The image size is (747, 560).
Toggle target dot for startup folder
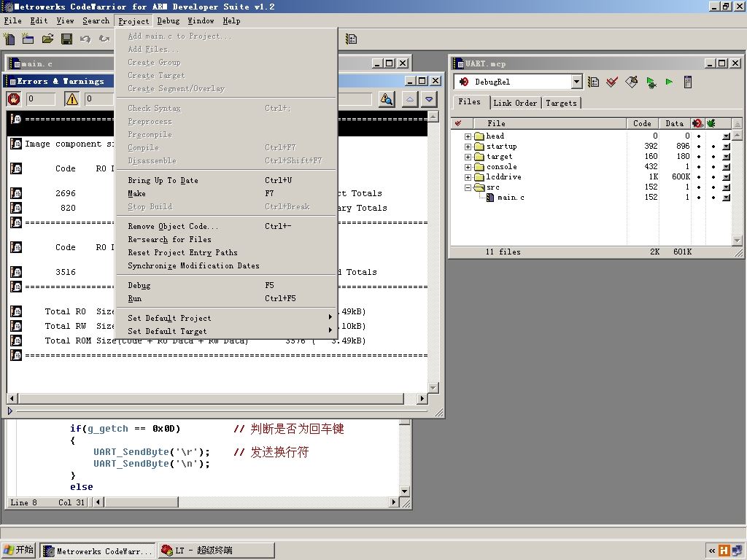pos(699,147)
